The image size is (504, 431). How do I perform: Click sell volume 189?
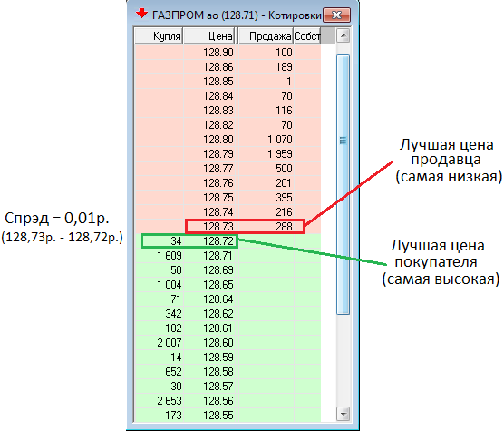[x=267, y=67]
